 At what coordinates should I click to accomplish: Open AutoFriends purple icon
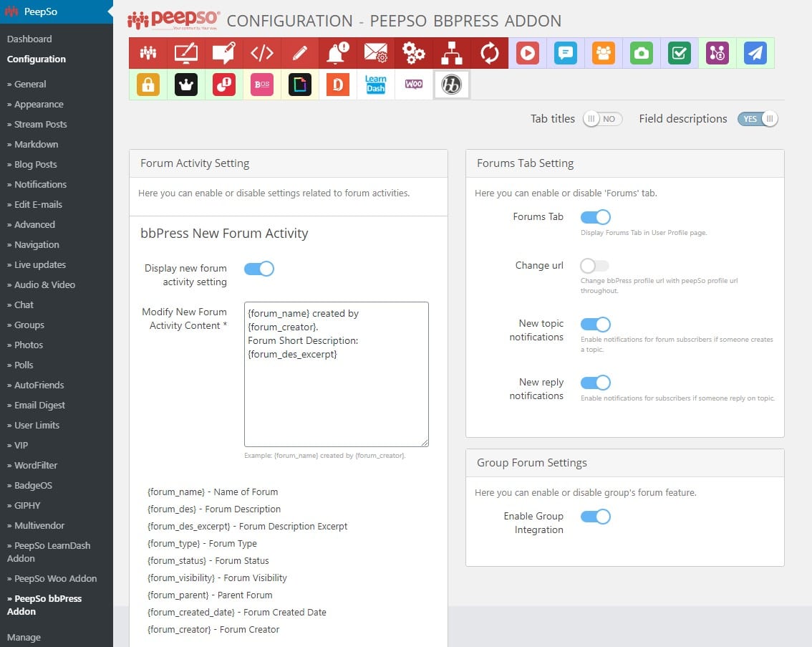(x=717, y=53)
